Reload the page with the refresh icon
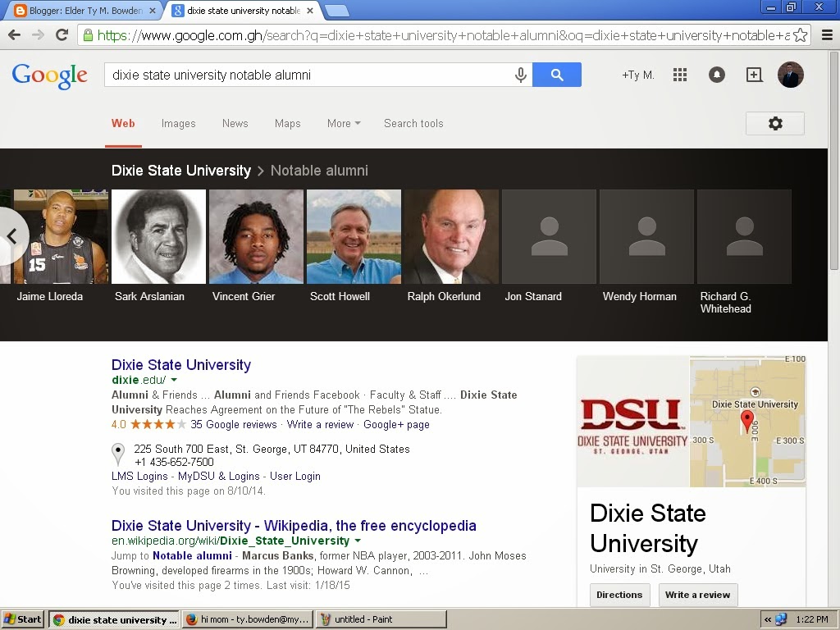Image resolution: width=840 pixels, height=630 pixels. tap(62, 35)
